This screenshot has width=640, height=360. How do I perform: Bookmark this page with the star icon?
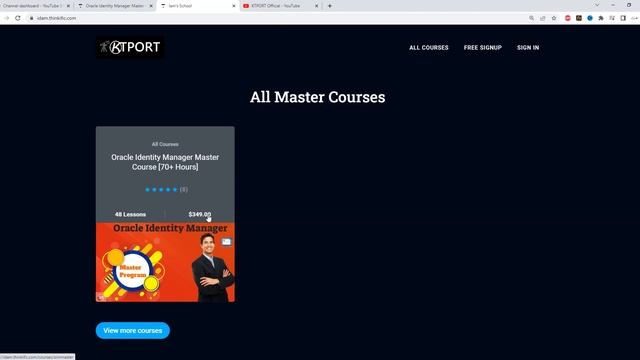pos(554,18)
